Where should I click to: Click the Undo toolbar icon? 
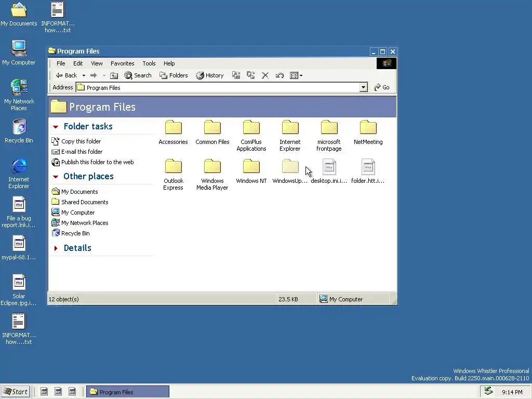280,75
